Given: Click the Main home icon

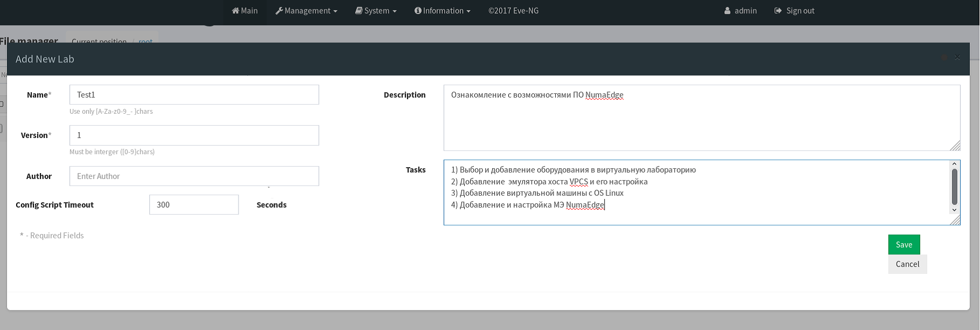Looking at the screenshot, I should pos(235,11).
